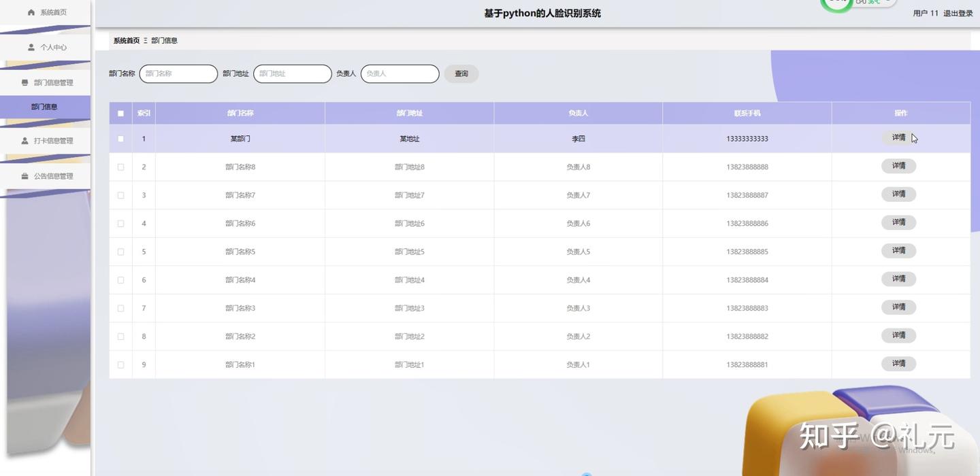980x476 pixels.
Task: Click the cell 某地址
Action: pyautogui.click(x=410, y=139)
